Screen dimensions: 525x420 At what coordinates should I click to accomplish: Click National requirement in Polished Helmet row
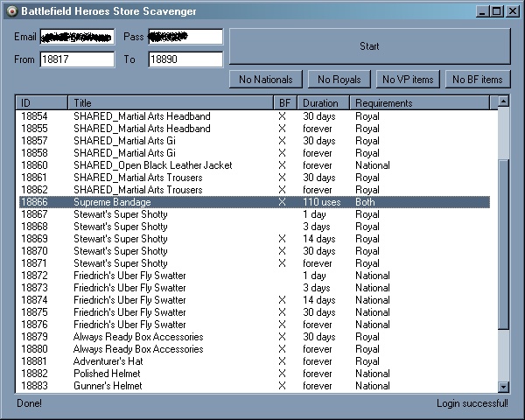click(373, 374)
